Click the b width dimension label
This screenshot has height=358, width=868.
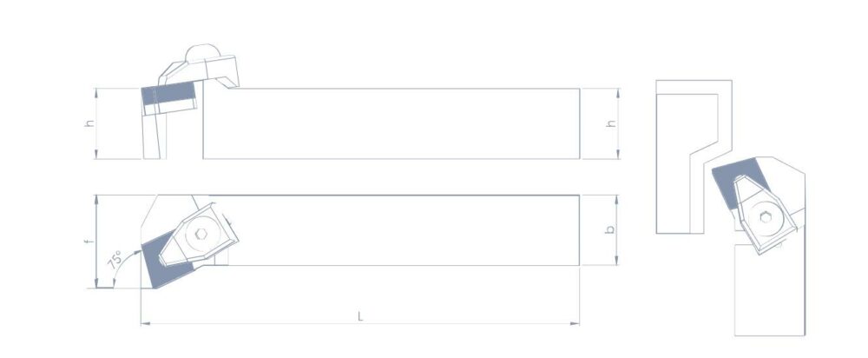point(609,229)
